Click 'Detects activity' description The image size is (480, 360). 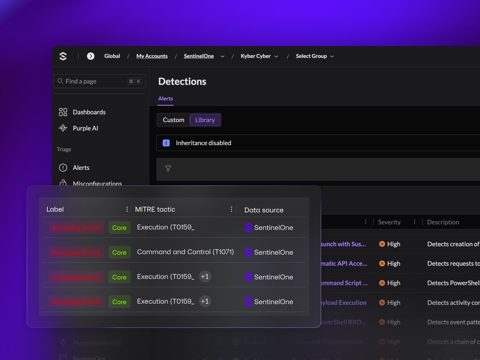(453, 303)
